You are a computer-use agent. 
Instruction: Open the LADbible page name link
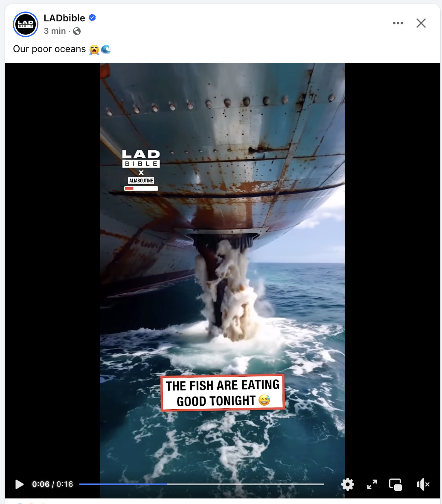click(64, 18)
